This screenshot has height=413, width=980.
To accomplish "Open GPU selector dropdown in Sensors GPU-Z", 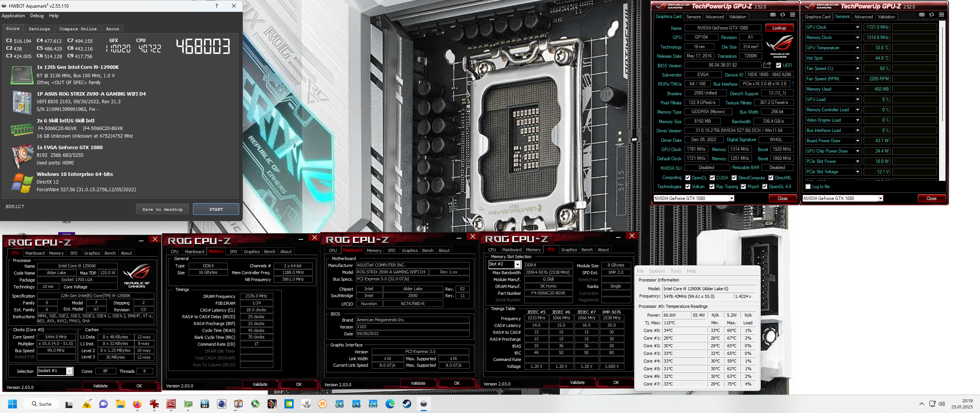I will click(880, 198).
